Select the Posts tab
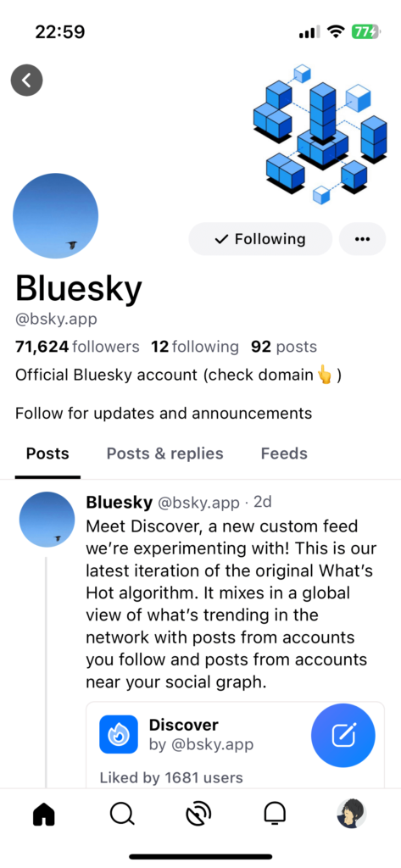 pyautogui.click(x=47, y=454)
